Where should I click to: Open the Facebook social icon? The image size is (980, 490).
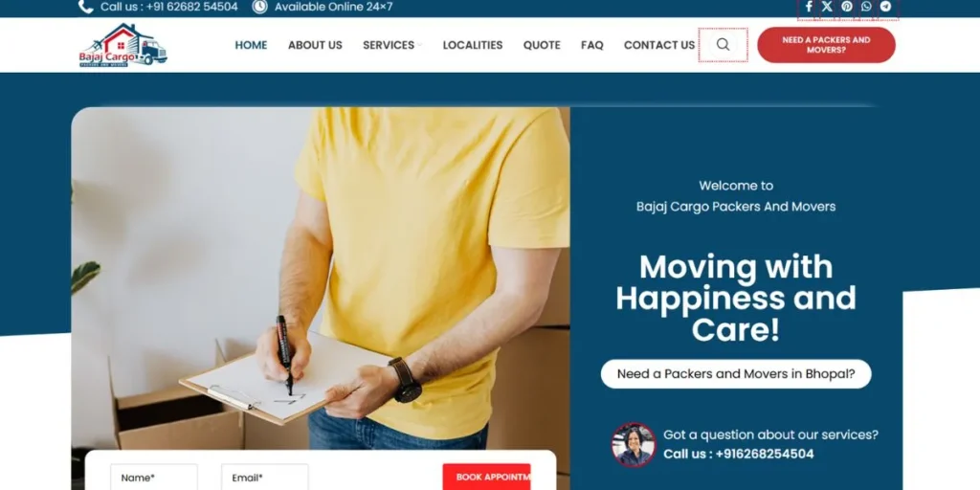coord(808,7)
